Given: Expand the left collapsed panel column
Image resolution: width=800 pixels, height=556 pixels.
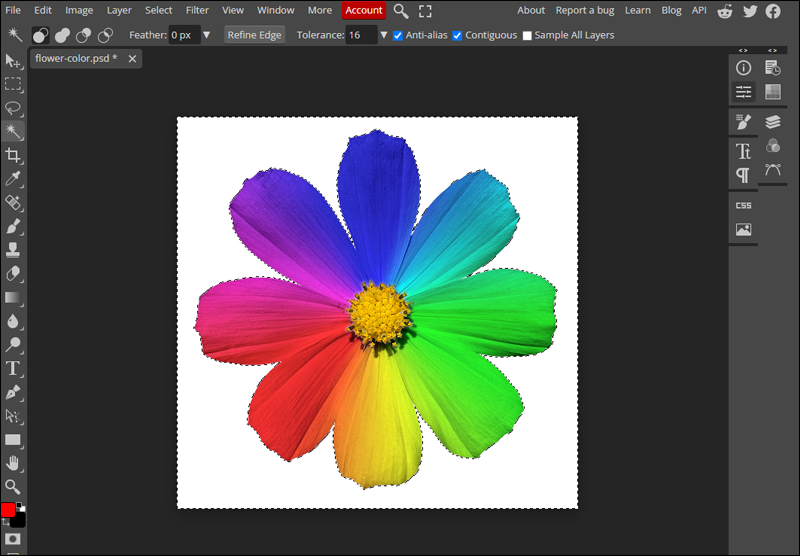Looking at the screenshot, I should [x=743, y=50].
